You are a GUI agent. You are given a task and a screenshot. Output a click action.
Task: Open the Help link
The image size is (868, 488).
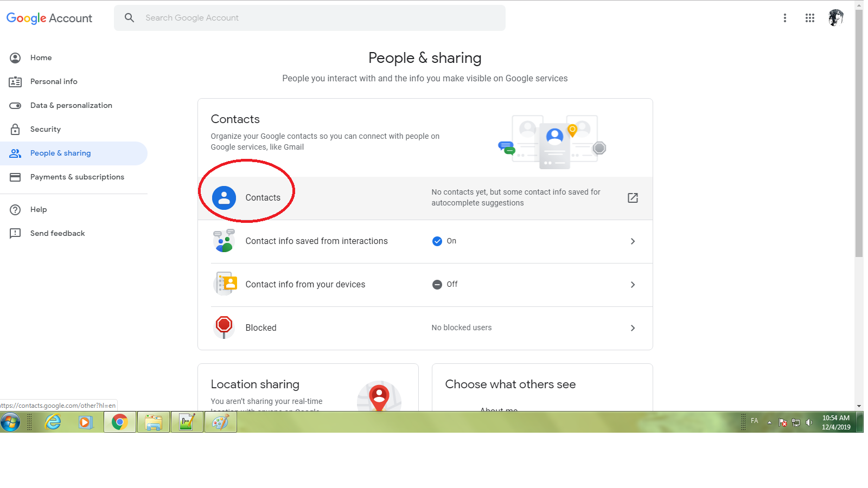tap(74, 209)
